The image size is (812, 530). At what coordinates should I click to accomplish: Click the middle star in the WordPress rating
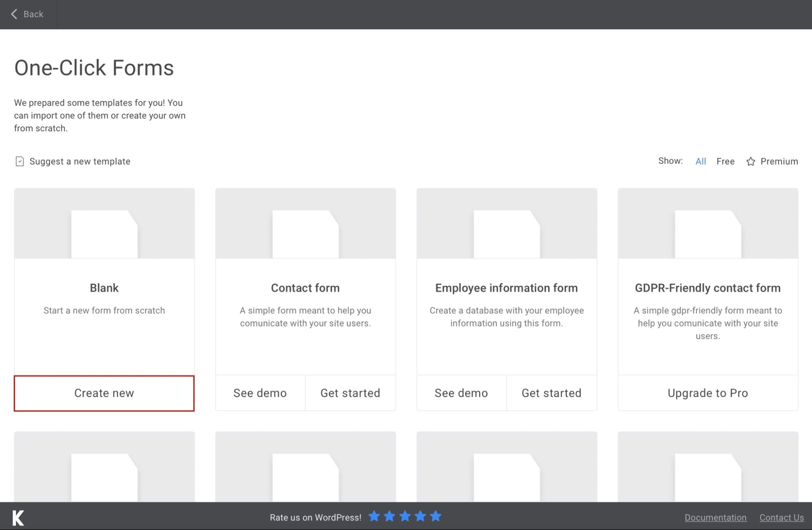tap(405, 516)
